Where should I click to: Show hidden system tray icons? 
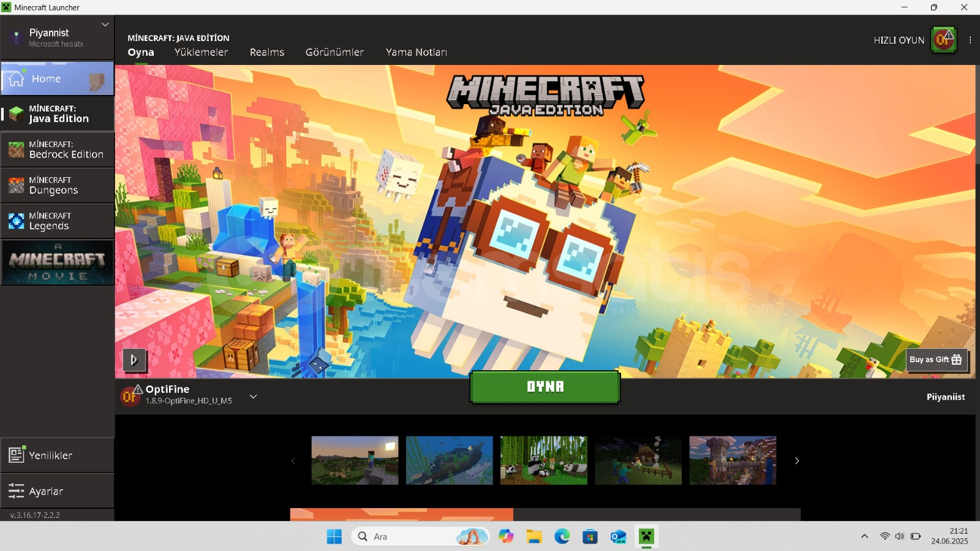click(x=864, y=536)
